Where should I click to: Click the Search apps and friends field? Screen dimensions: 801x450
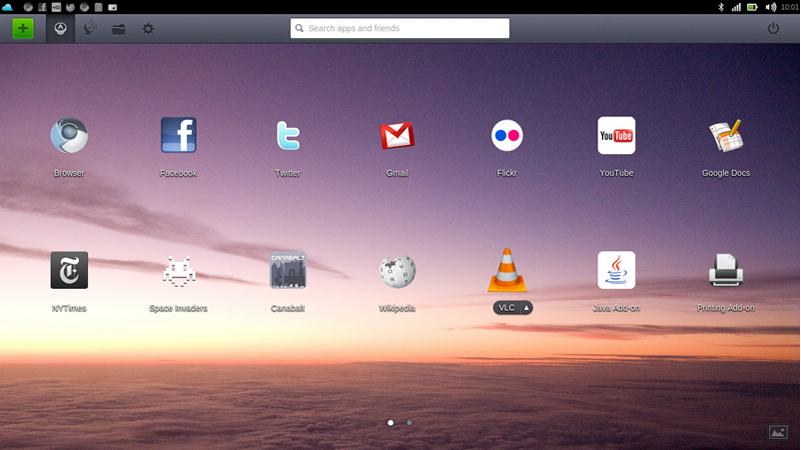400,28
